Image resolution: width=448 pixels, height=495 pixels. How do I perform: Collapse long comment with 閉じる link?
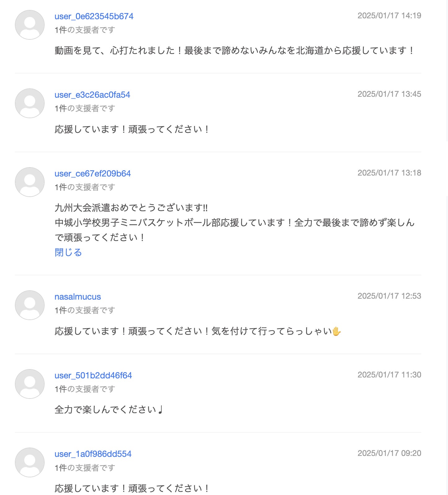pos(68,252)
